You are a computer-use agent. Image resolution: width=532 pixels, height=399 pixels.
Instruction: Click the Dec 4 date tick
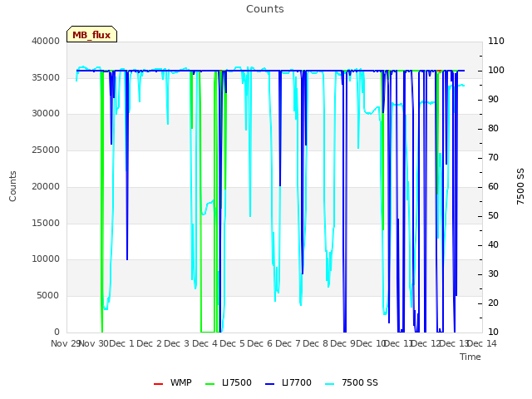(205, 343)
